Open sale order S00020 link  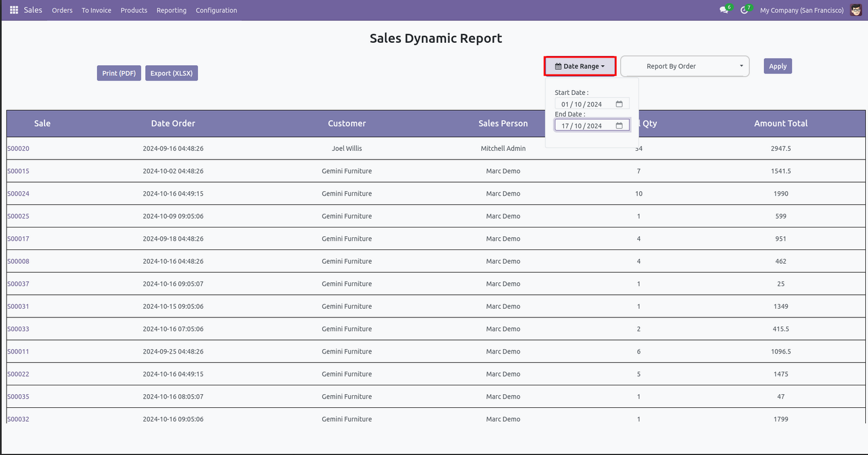pyautogui.click(x=18, y=149)
